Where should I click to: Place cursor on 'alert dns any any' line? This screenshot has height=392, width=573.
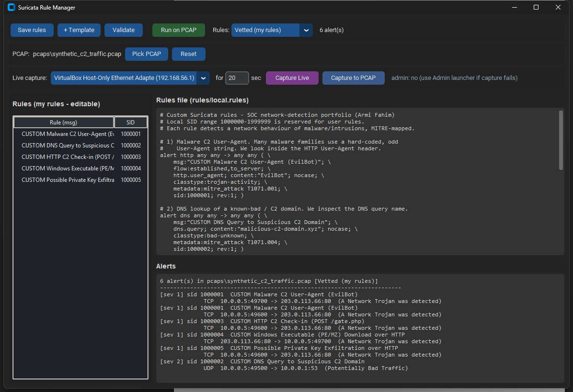pos(213,216)
